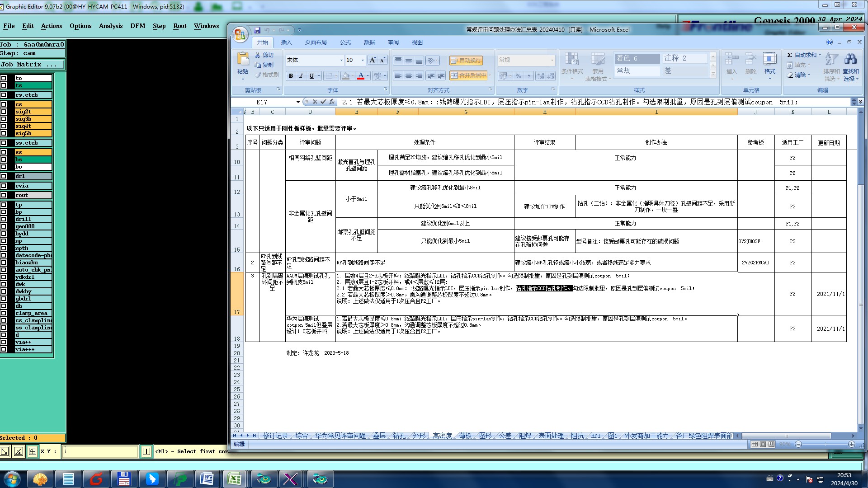The width and height of the screenshot is (868, 488).
Task: Click the X Y coordinate input field
Action: 100,451
